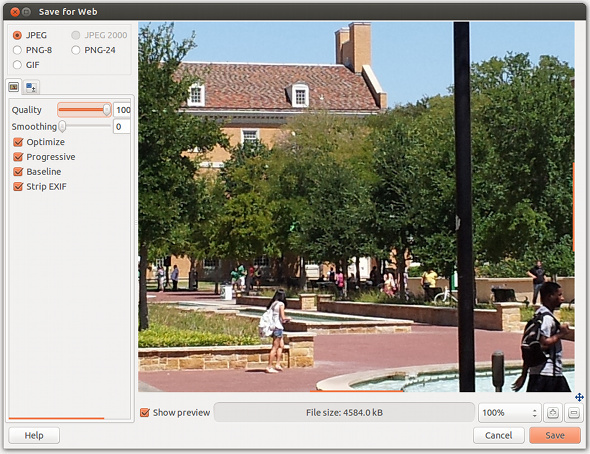Switch to the resize/crop options tab
The image size is (590, 454).
pyautogui.click(x=31, y=87)
